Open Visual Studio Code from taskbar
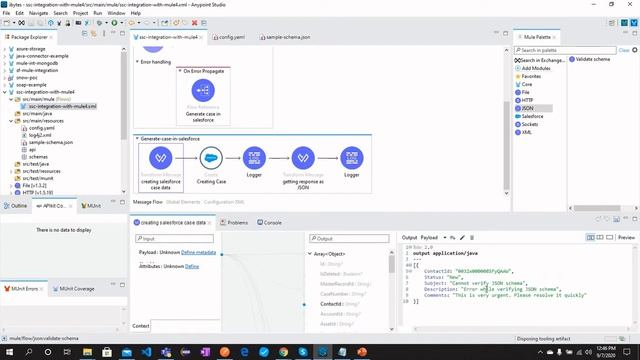 (146, 352)
